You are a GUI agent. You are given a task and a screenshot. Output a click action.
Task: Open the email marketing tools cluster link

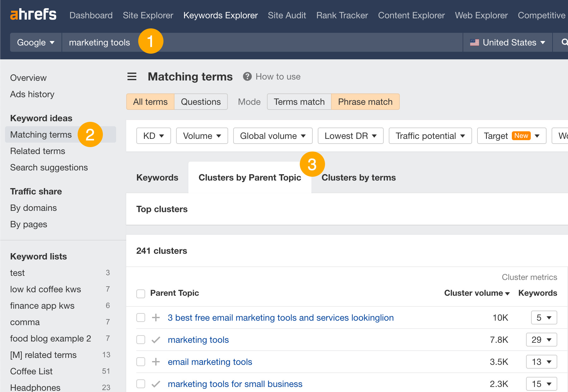coord(210,362)
